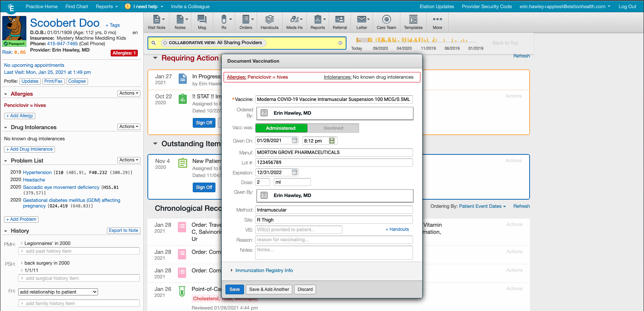Click the I need help warning icon
Image resolution: width=644 pixels, height=311 pixels.
click(128, 6)
